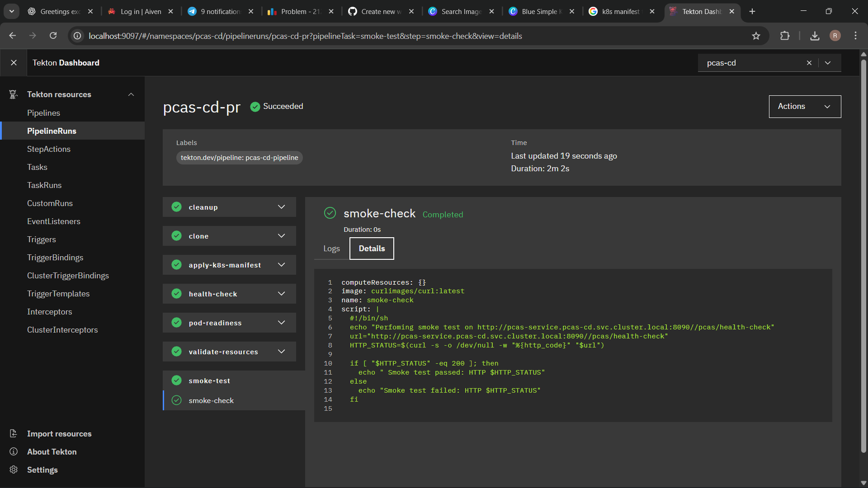Bookmark this page with the star icon
This screenshot has width=868, height=488.
tap(756, 36)
